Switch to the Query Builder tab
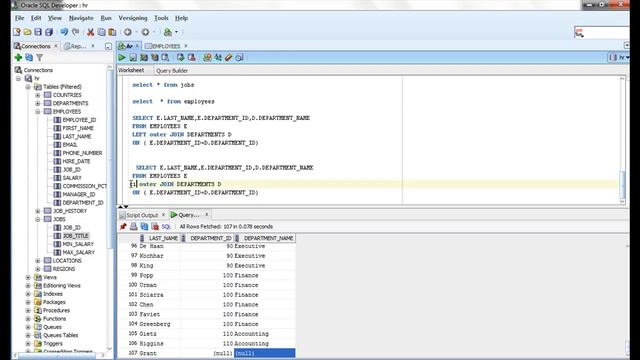The image size is (640, 360). (x=172, y=71)
